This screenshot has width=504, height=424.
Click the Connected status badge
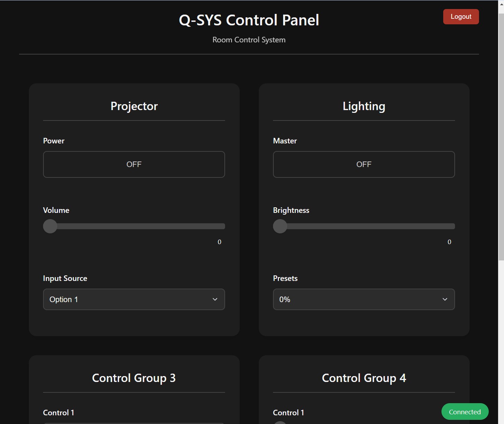pos(465,411)
